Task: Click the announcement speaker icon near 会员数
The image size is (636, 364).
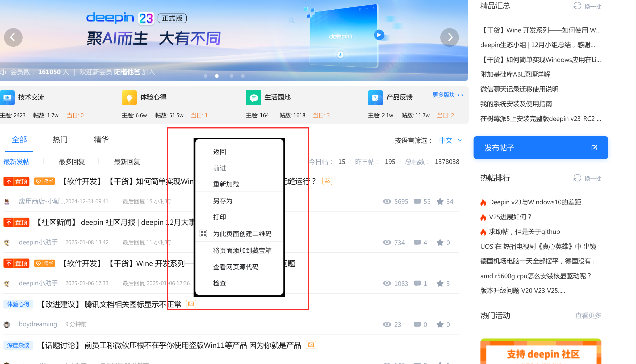Action: (3, 72)
